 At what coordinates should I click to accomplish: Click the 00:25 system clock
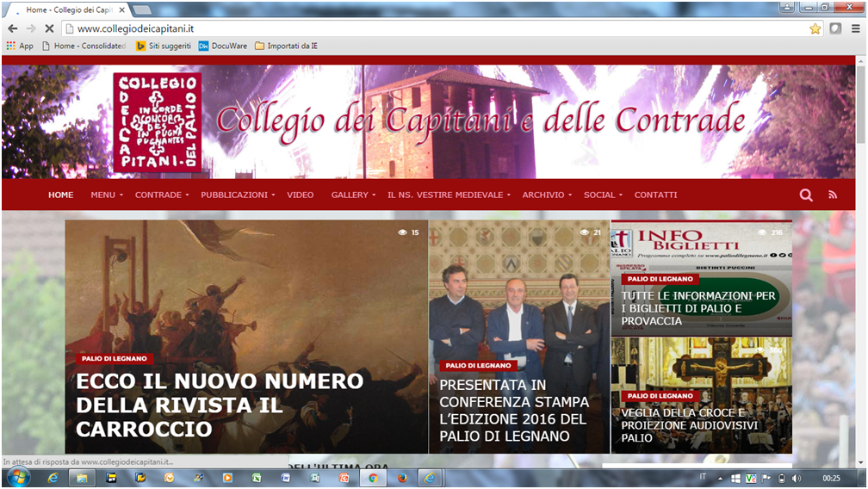pos(831,478)
